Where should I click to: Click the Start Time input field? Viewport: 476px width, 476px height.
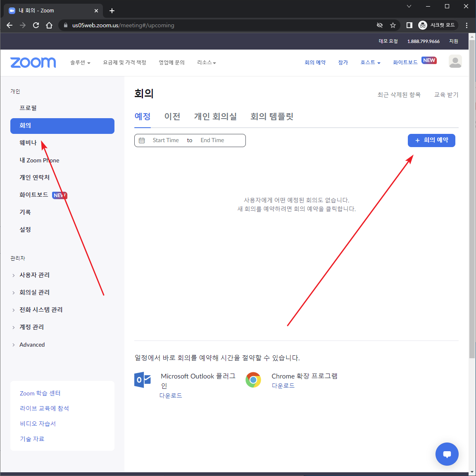tap(166, 140)
